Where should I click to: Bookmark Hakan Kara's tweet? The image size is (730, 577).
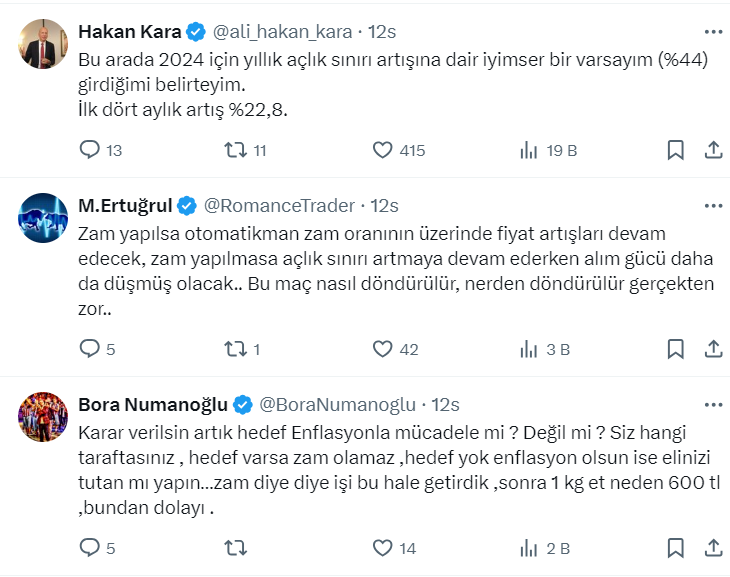[676, 151]
